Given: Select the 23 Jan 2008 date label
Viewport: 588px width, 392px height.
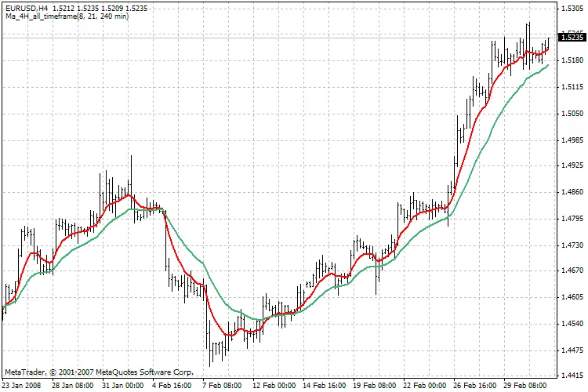Looking at the screenshot, I should tap(23, 386).
